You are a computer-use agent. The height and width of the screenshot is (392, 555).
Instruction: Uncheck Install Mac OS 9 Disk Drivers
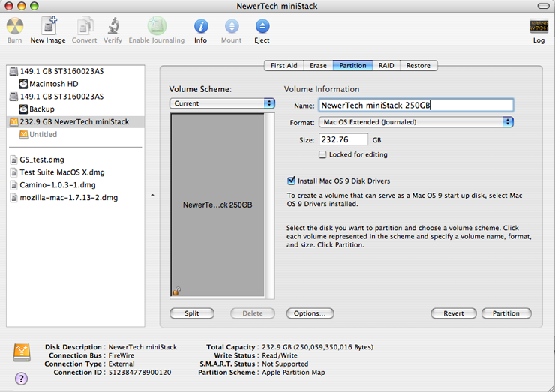(291, 181)
